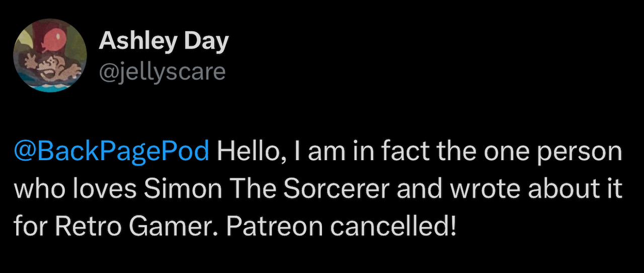This screenshot has width=644, height=273.
Task: Click the @jellyscare handle
Action: tap(163, 72)
